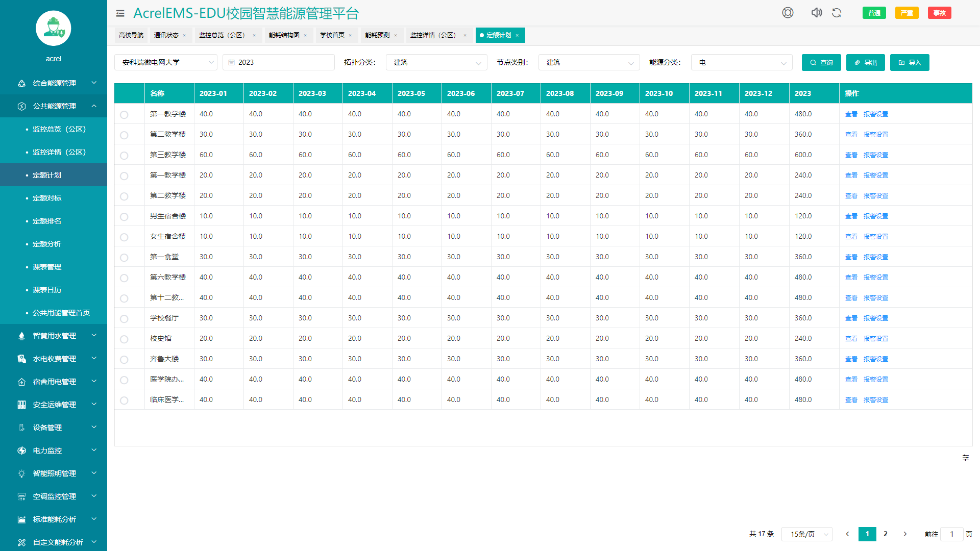
Task: Collapse sidebar with the hamburger menu icon
Action: pos(120,13)
